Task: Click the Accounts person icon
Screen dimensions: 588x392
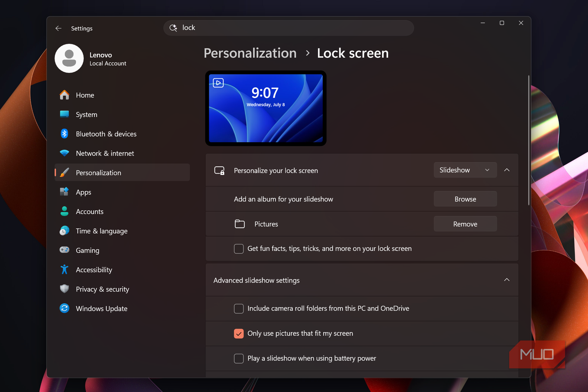Action: pyautogui.click(x=65, y=211)
